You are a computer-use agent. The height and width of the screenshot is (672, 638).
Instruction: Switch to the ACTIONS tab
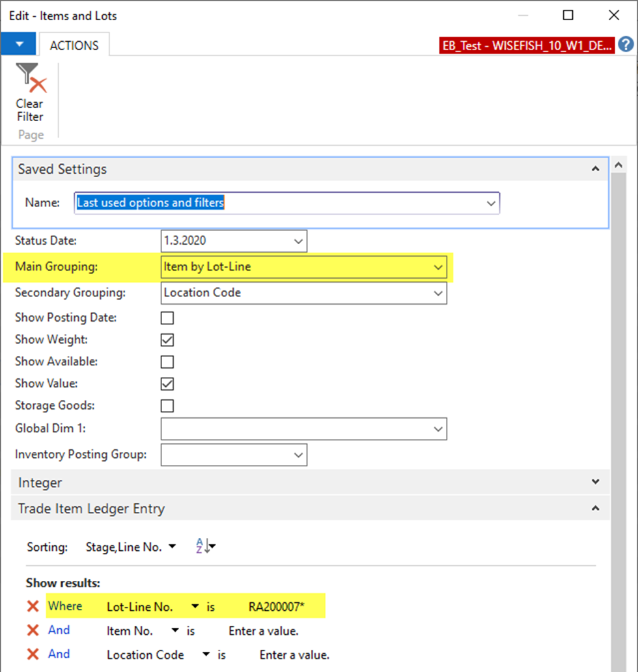74,46
